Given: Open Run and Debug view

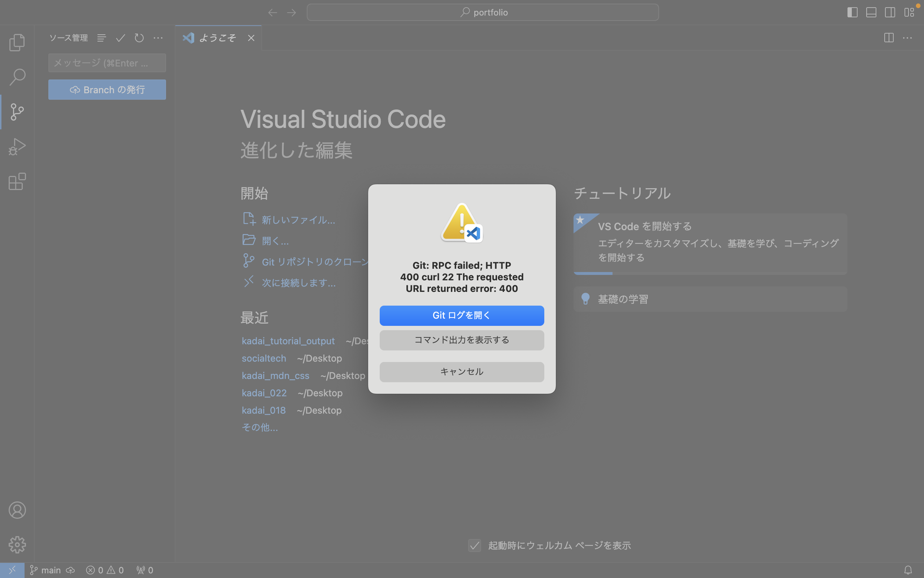Looking at the screenshot, I should click(x=17, y=146).
